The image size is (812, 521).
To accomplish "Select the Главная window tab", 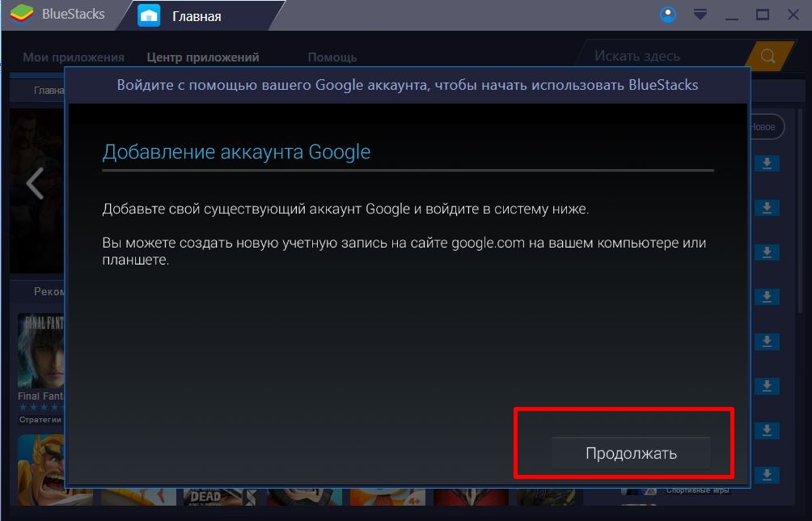I will 197,15.
